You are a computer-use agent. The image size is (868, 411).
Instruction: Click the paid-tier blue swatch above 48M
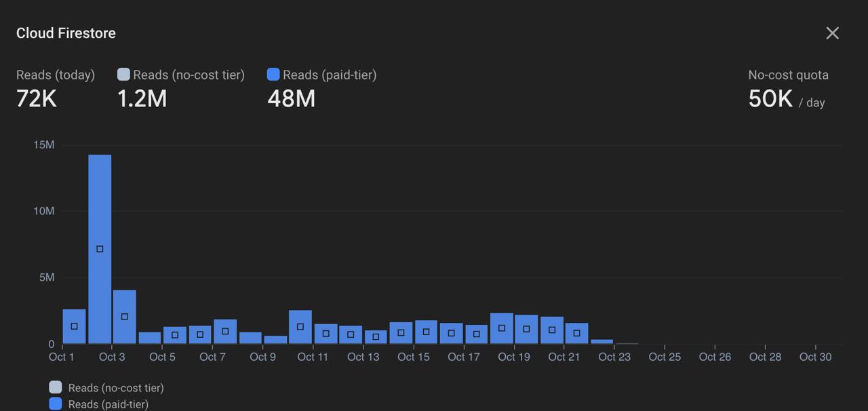tap(273, 75)
